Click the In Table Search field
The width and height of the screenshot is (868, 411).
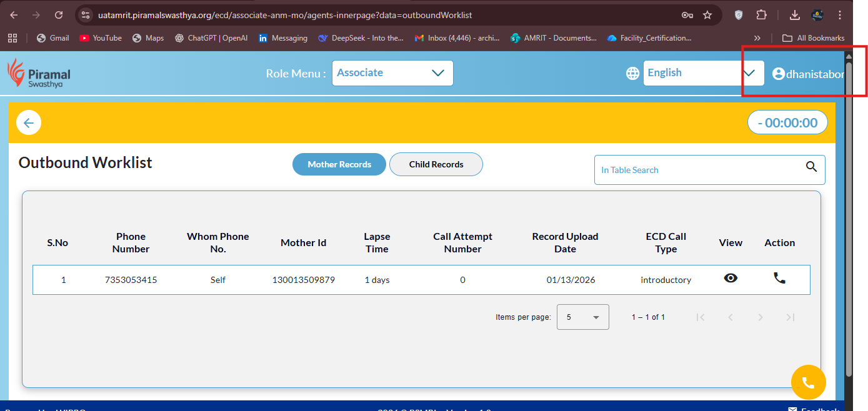pos(700,170)
